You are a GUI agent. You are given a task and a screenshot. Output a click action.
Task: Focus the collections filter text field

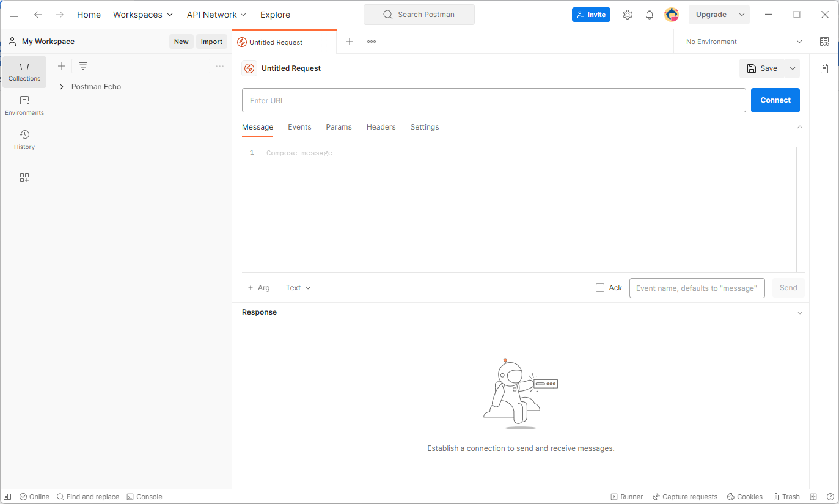(x=141, y=66)
